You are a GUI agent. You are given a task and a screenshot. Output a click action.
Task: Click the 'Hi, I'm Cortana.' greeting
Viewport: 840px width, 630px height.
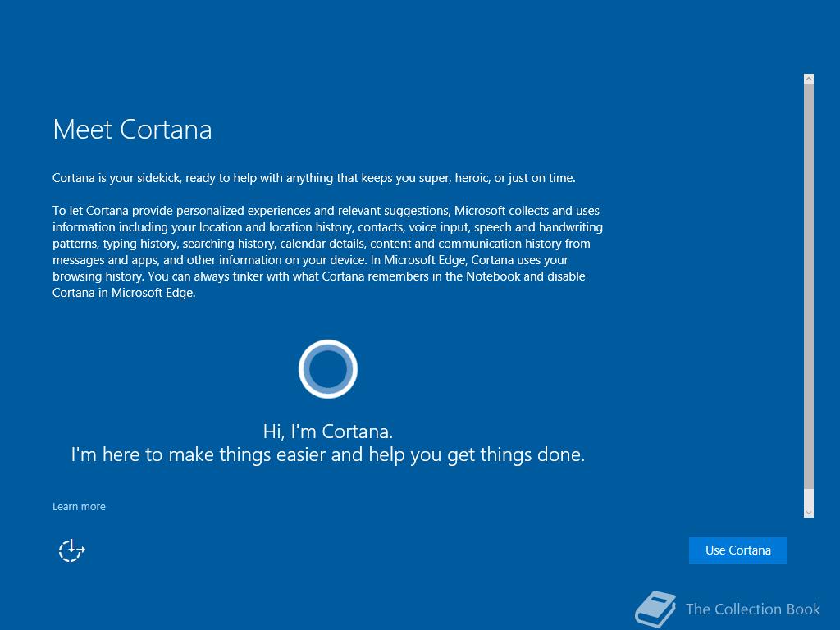[x=328, y=431]
